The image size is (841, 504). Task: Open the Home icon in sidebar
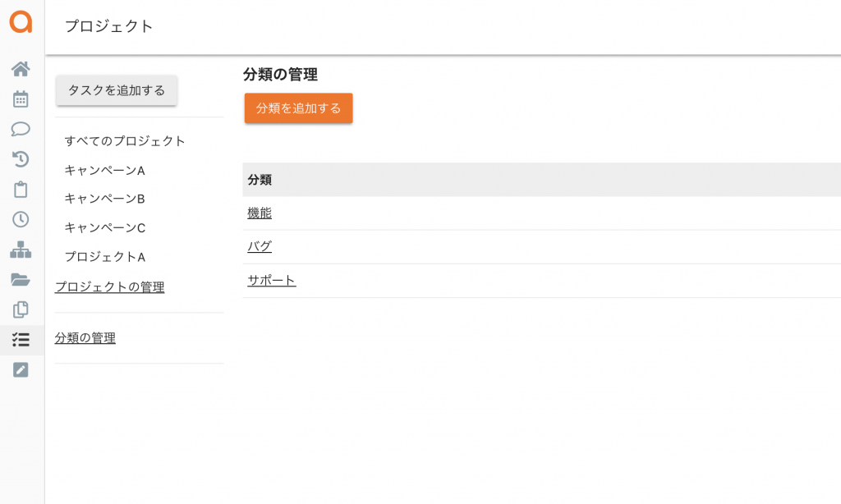(x=21, y=69)
